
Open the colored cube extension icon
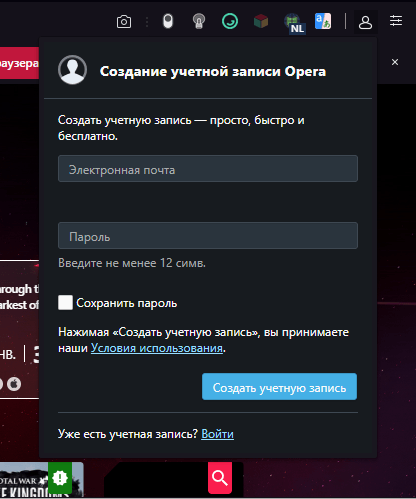(x=261, y=21)
